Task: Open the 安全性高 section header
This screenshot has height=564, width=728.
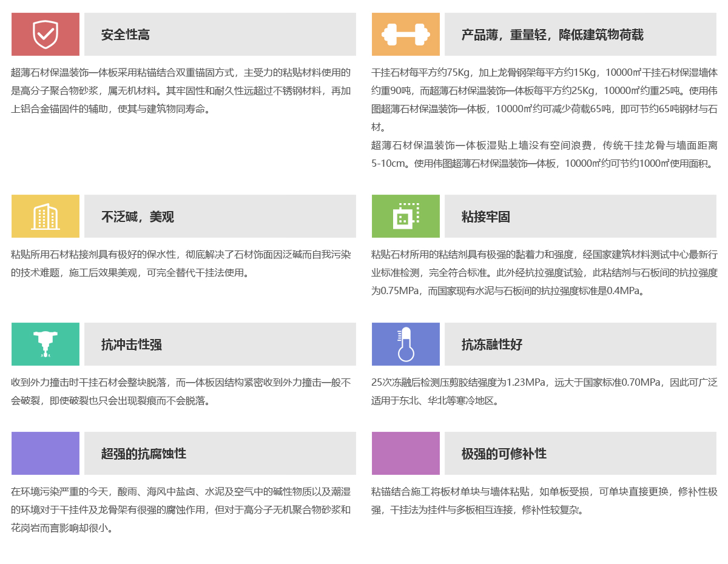Action: pyautogui.click(x=218, y=35)
